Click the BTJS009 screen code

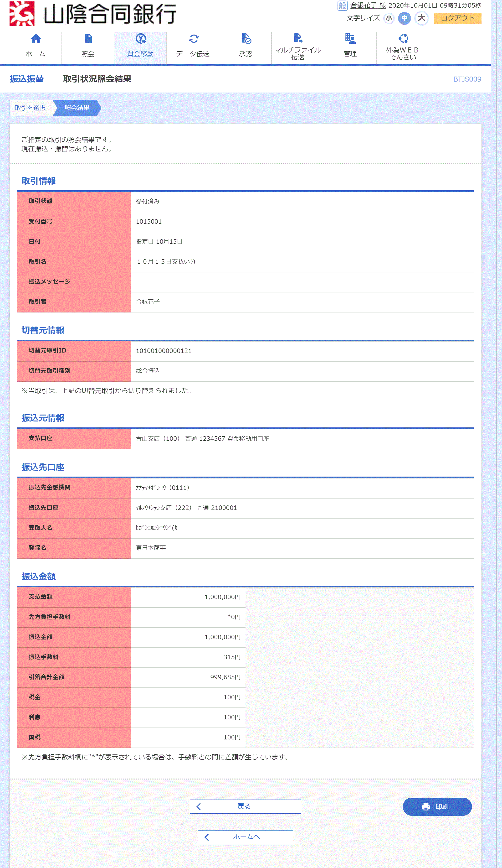click(467, 79)
